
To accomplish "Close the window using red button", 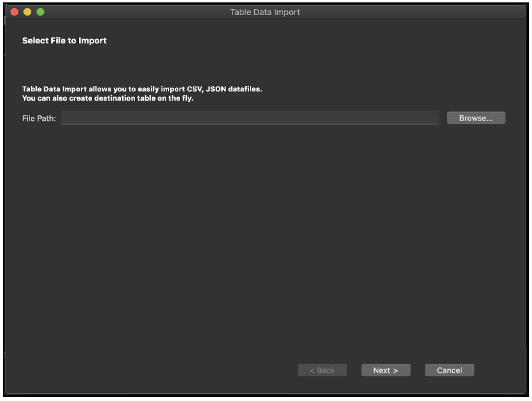I will (x=14, y=12).
